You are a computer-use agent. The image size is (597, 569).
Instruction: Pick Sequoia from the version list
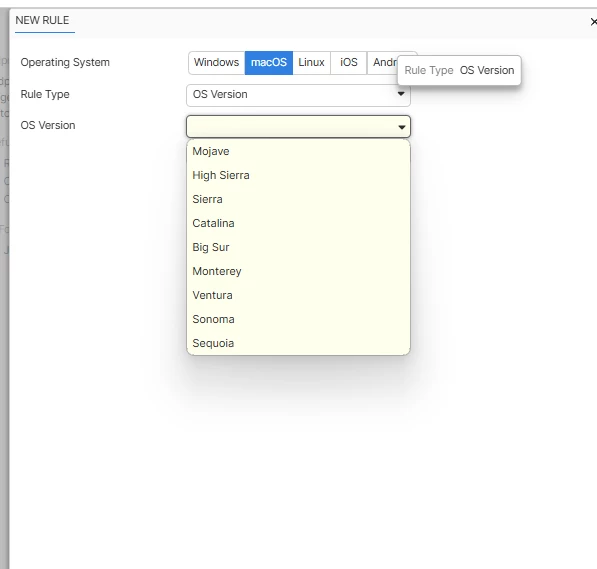pyautogui.click(x=298, y=343)
